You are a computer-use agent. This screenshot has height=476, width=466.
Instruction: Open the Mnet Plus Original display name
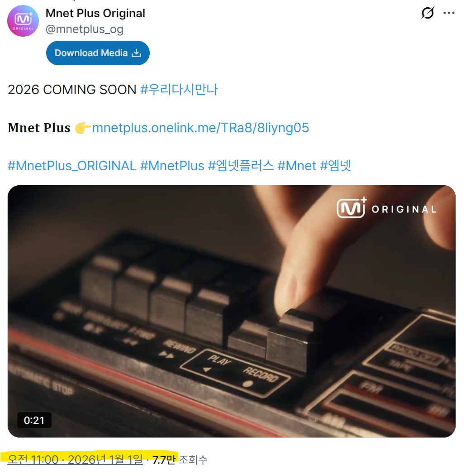coord(95,13)
